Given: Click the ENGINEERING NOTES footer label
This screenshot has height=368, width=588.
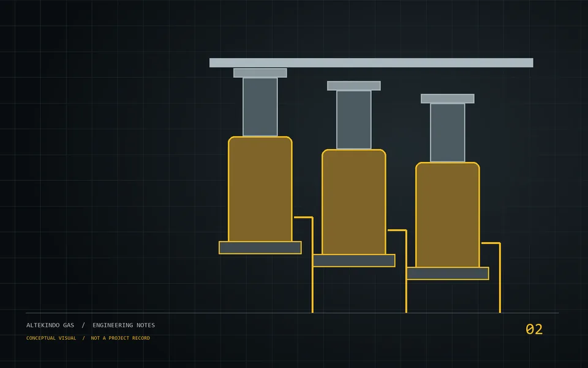Looking at the screenshot, I should (124, 325).
